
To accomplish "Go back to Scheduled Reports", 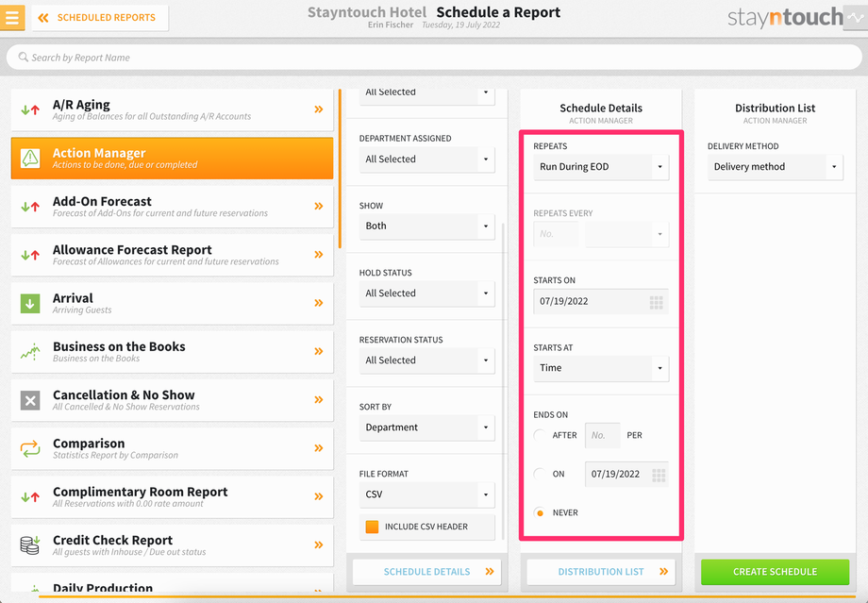I will [100, 18].
